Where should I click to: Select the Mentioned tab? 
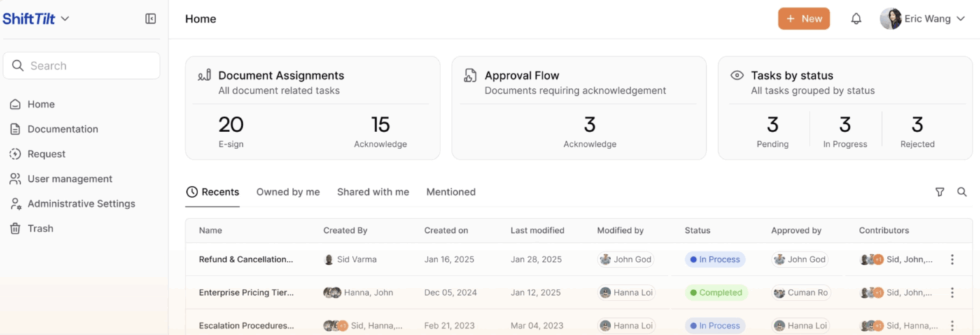point(451,192)
